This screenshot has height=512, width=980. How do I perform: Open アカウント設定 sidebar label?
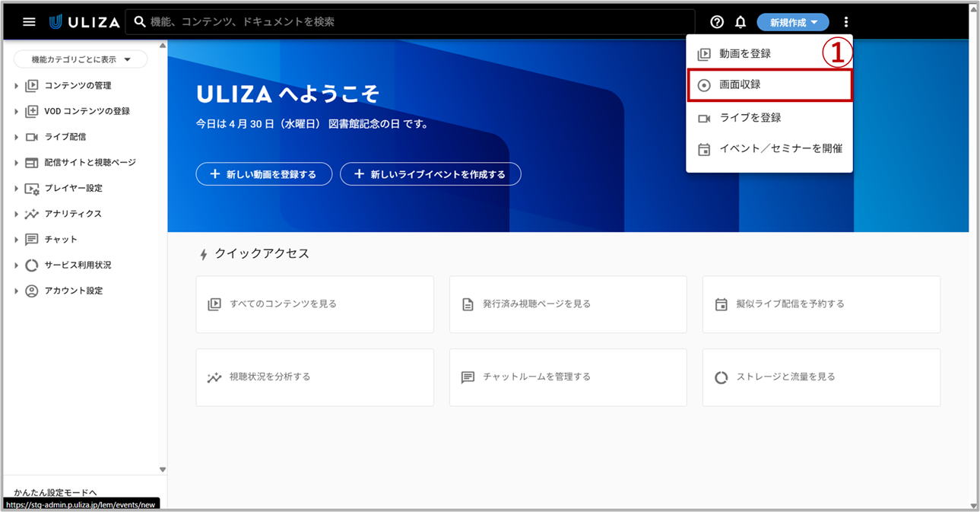(74, 291)
